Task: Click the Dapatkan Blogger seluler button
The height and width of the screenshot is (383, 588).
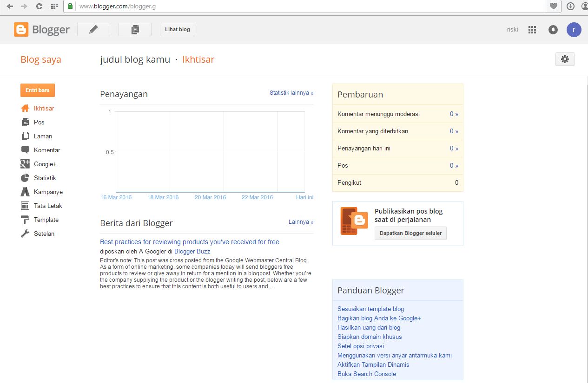Action: click(x=410, y=233)
